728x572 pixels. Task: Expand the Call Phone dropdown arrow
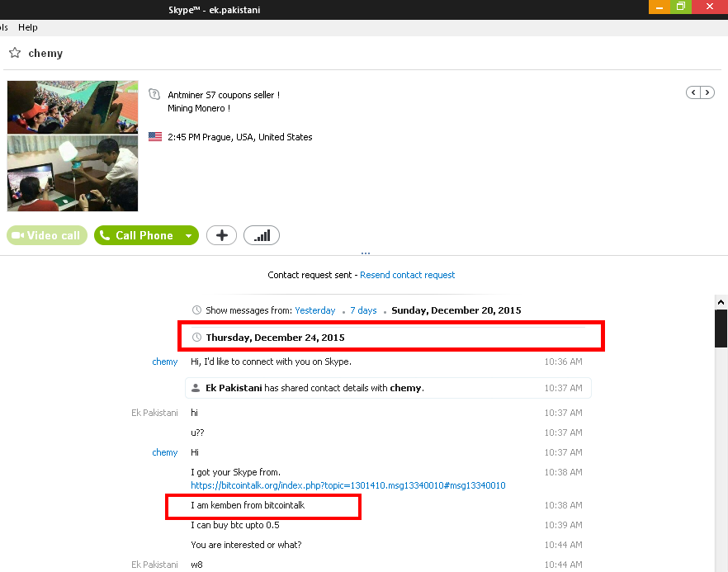[189, 235]
